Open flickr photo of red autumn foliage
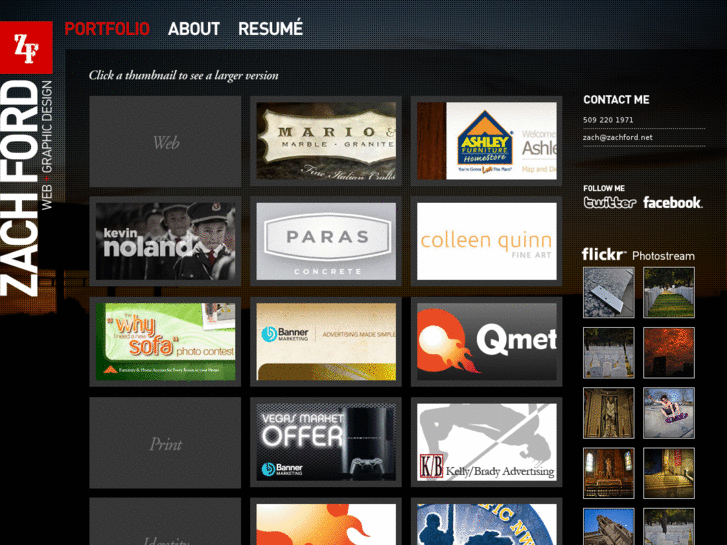The height and width of the screenshot is (545, 727). point(669,353)
